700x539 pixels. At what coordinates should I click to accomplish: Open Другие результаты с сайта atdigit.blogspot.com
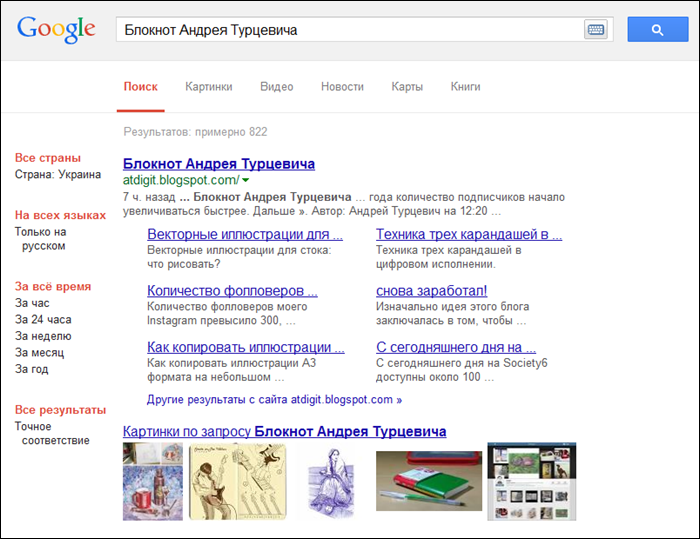coord(274,400)
